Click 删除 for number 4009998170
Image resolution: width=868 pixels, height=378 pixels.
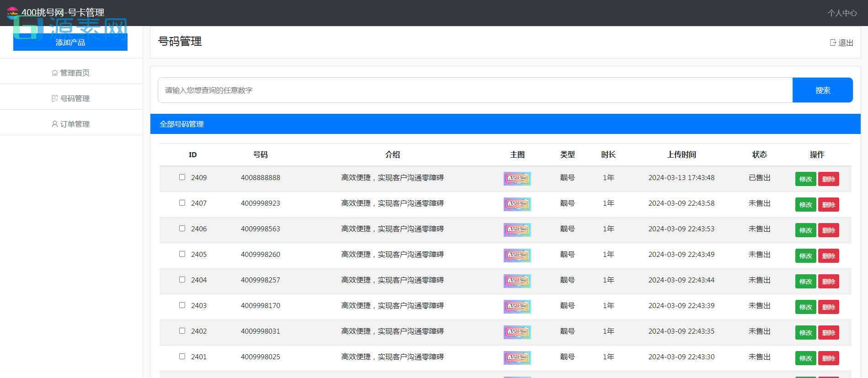tap(829, 307)
